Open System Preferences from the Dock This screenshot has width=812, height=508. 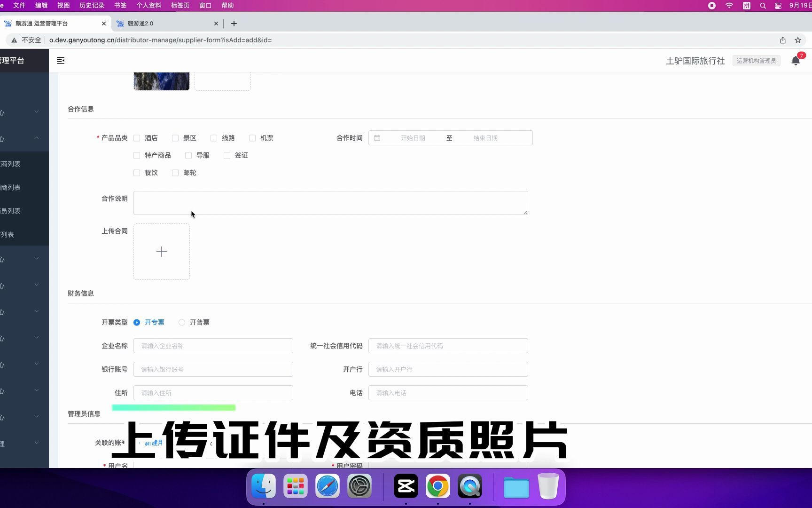click(x=359, y=486)
